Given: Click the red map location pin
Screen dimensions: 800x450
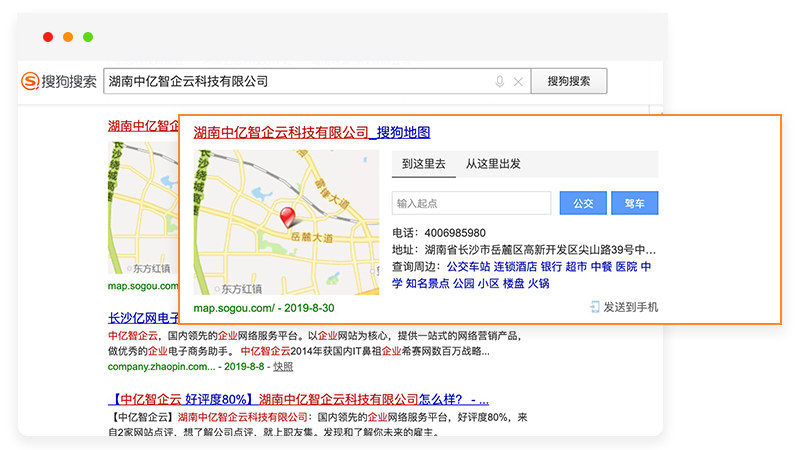Looking at the screenshot, I should click(x=288, y=217).
